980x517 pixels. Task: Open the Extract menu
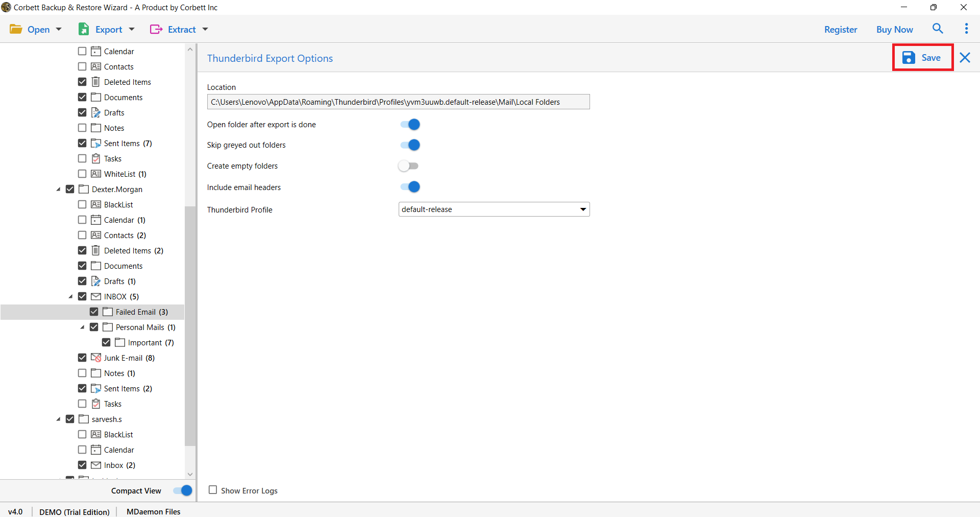tap(182, 30)
